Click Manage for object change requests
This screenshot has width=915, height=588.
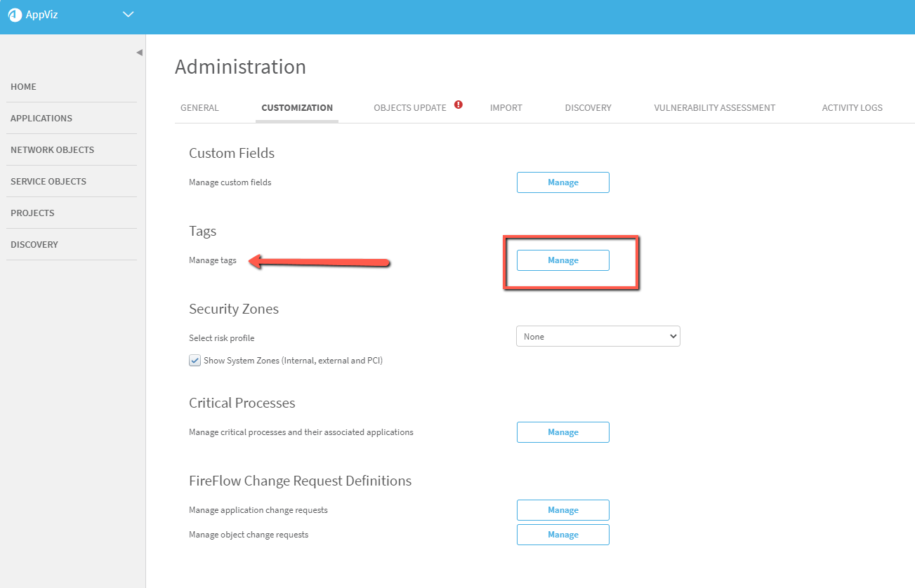tap(562, 535)
